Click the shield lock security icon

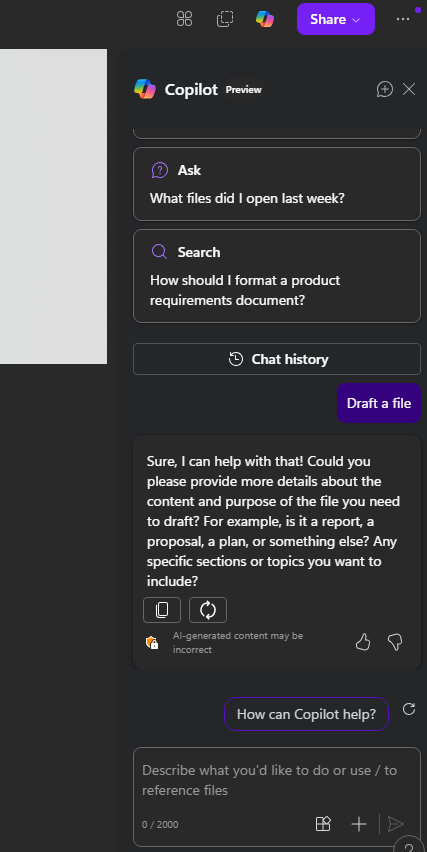[152, 643]
